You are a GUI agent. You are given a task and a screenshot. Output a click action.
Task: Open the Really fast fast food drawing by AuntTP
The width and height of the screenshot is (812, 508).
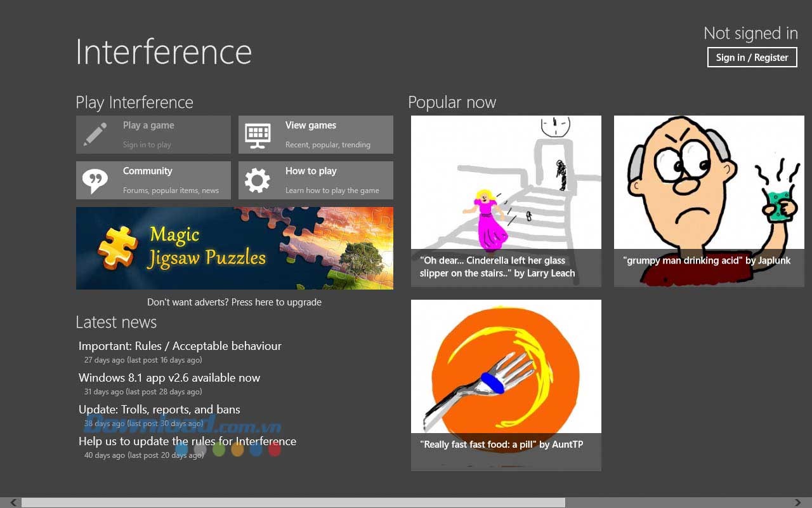(x=506, y=375)
